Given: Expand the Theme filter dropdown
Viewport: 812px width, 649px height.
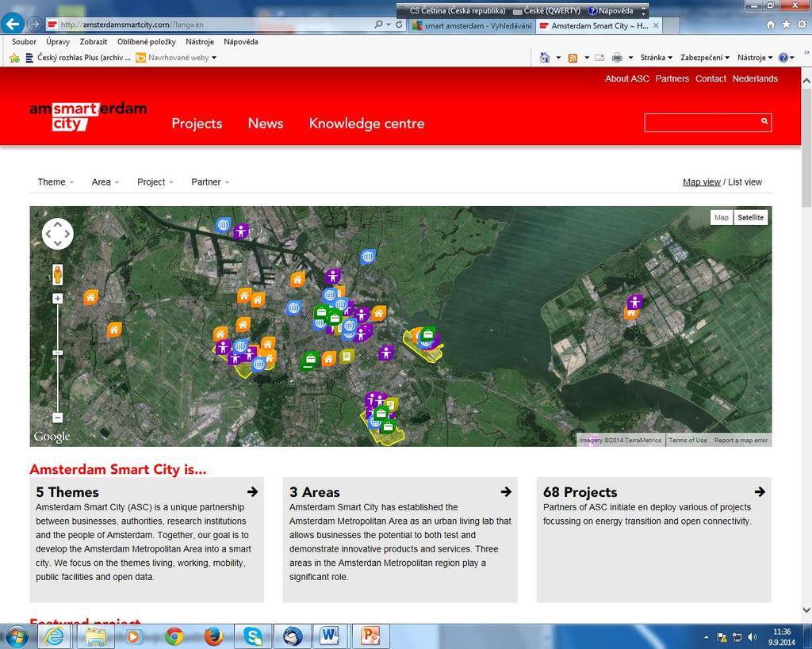Looking at the screenshot, I should click(x=56, y=182).
